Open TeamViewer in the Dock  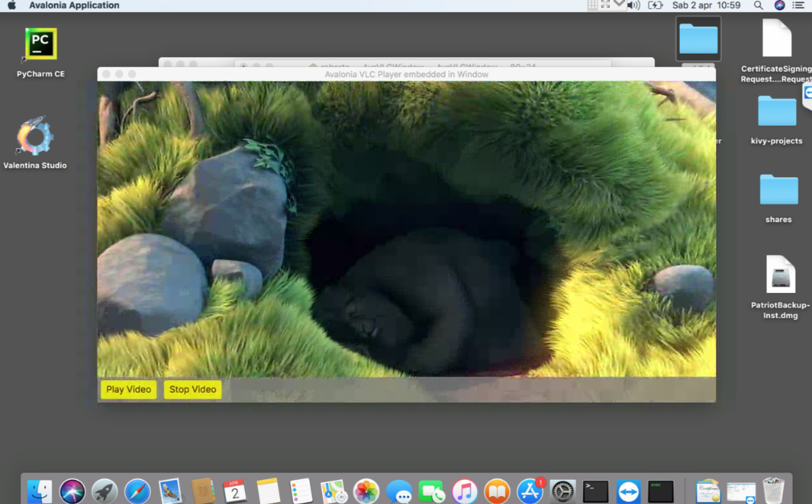[628, 490]
